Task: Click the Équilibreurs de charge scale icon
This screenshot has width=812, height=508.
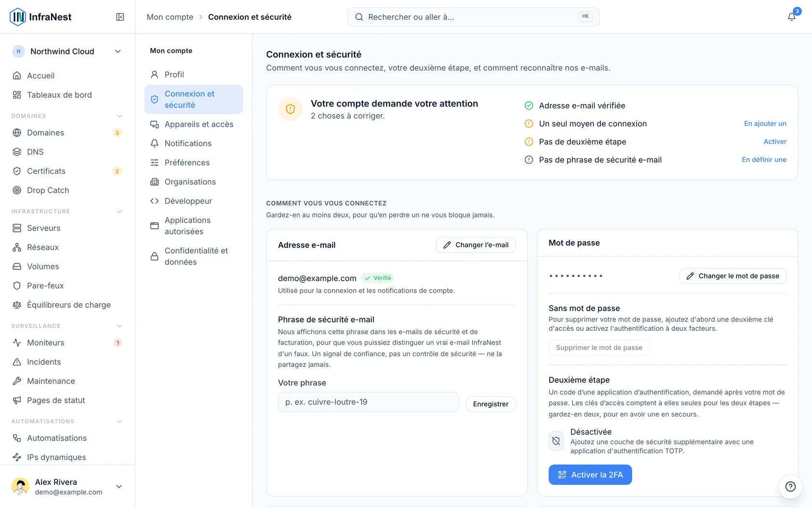Action: [17, 305]
